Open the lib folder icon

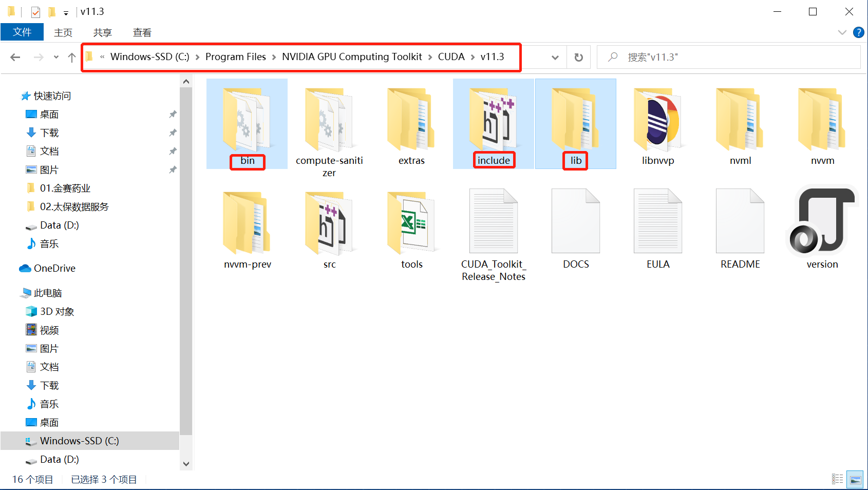pos(576,120)
